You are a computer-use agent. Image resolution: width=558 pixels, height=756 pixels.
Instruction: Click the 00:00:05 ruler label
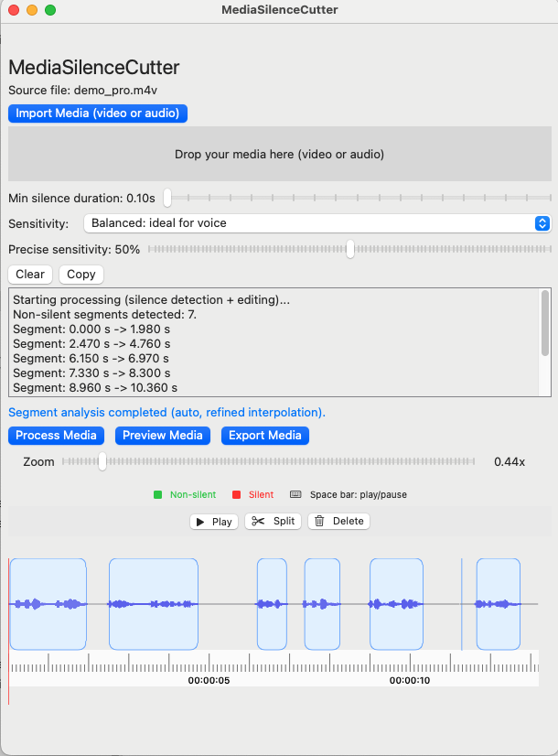tap(209, 681)
